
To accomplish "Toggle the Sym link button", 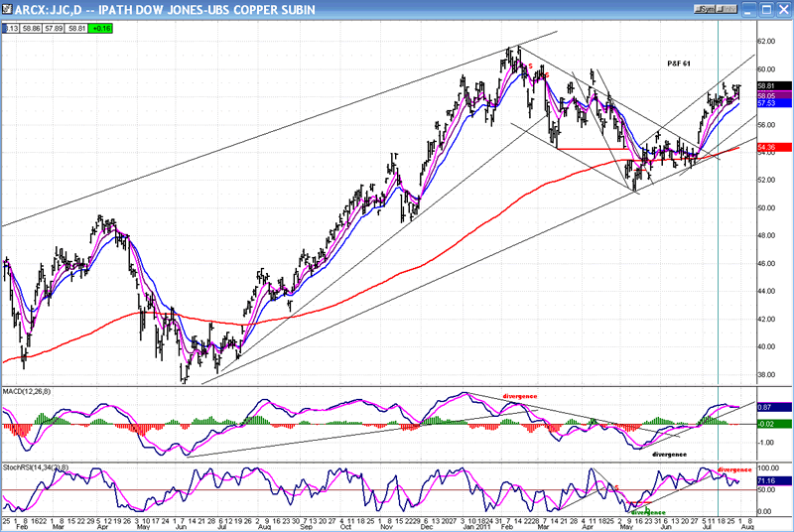I will coord(705,9).
